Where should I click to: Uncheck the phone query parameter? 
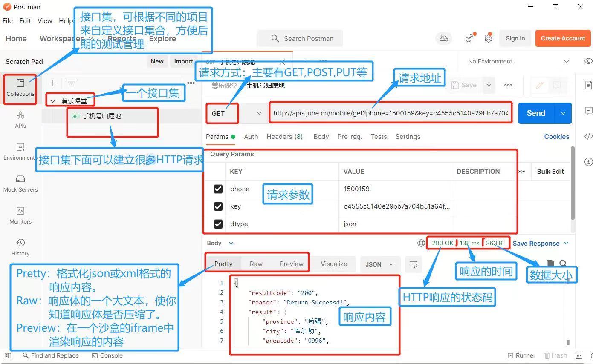(x=218, y=189)
